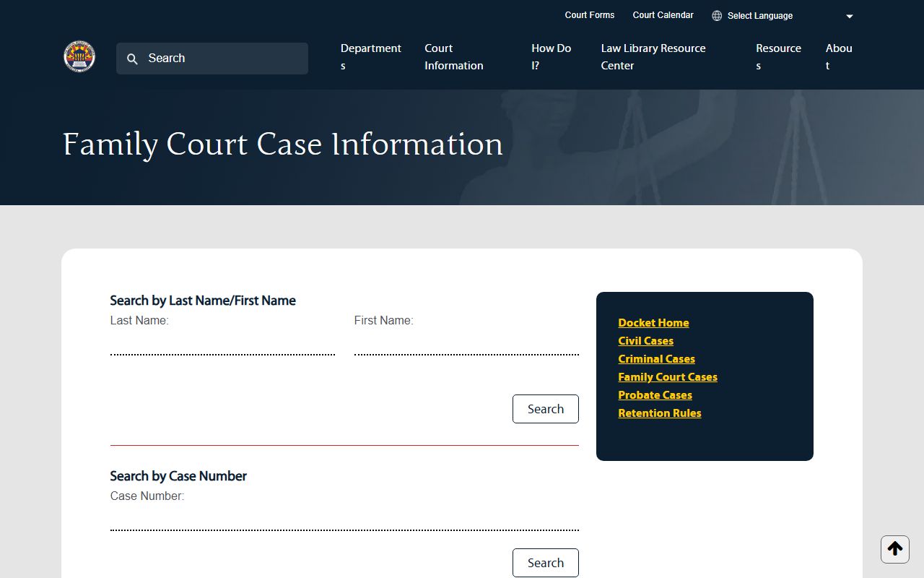Open the Probate Cases link
The height and width of the screenshot is (578, 924).
pyautogui.click(x=655, y=395)
